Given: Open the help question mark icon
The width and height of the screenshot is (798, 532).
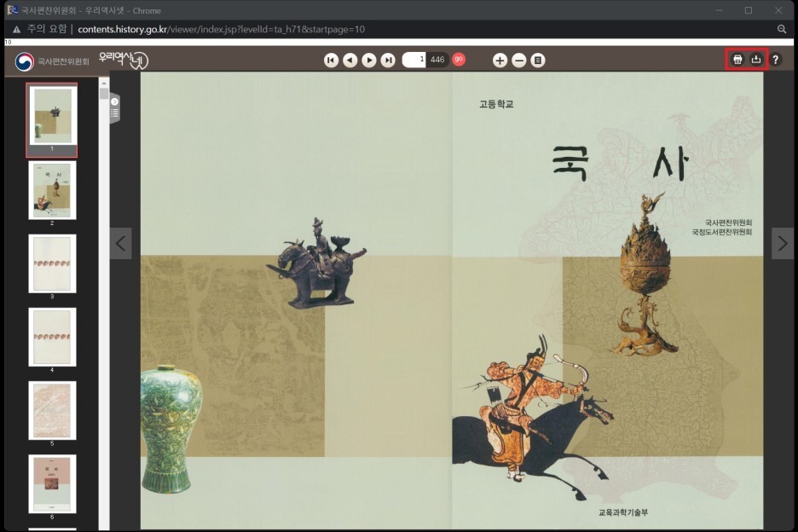Looking at the screenshot, I should [776, 60].
